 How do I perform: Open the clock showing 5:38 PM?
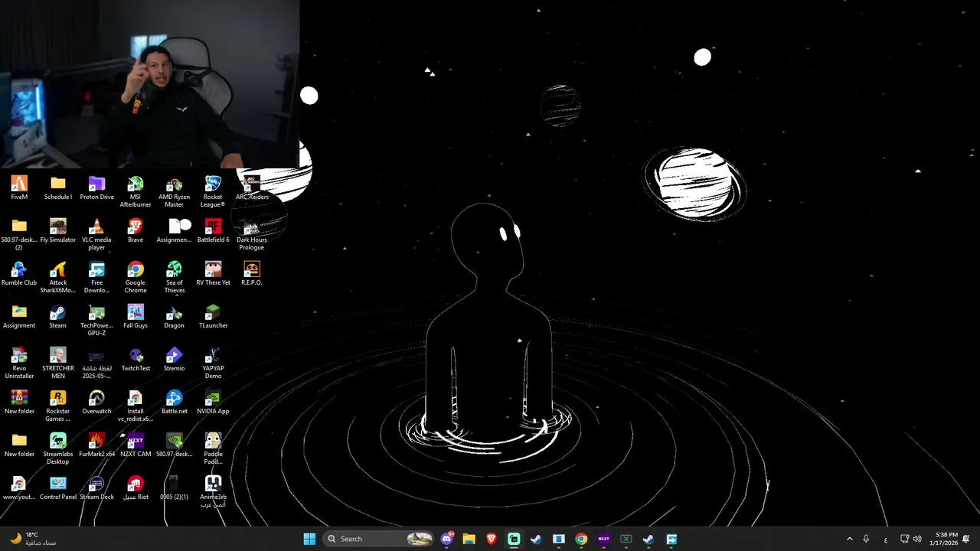pyautogui.click(x=942, y=539)
